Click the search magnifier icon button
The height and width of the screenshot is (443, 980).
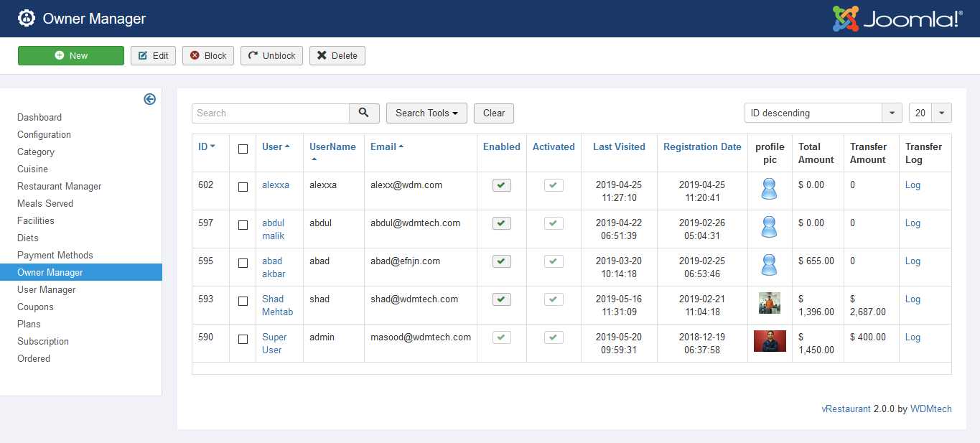click(x=364, y=113)
